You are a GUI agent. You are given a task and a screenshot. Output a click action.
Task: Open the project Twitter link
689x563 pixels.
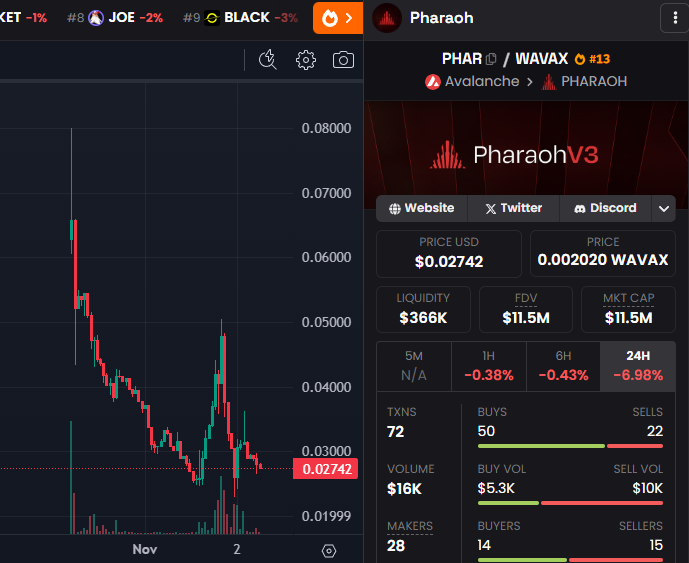pos(513,208)
